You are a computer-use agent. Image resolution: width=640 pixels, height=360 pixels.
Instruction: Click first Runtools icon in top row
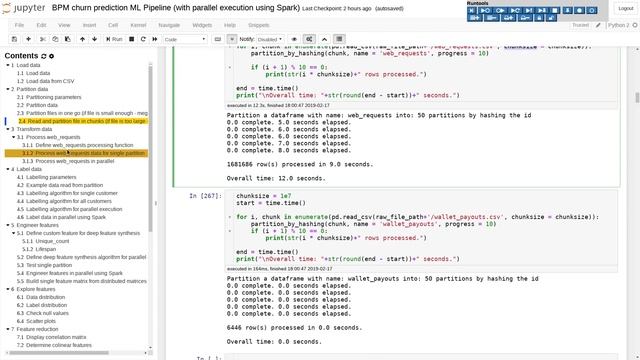coord(472,10)
